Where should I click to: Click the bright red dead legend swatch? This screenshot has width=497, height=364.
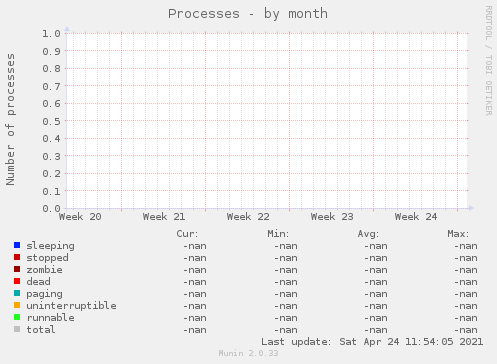click(17, 281)
